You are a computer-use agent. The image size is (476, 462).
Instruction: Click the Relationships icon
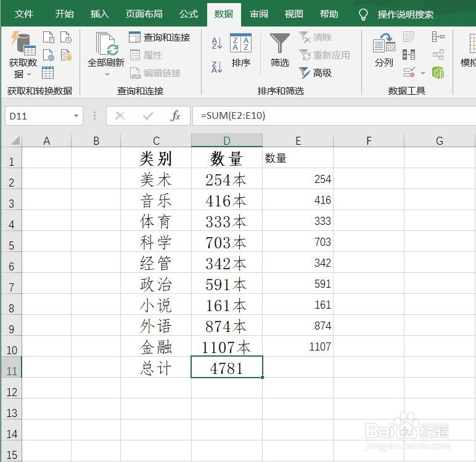(x=438, y=55)
